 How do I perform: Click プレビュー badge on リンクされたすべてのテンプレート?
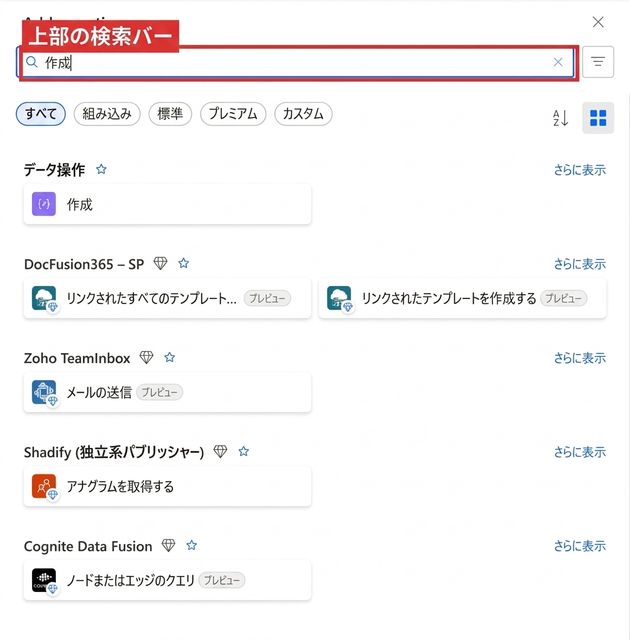[x=267, y=298]
